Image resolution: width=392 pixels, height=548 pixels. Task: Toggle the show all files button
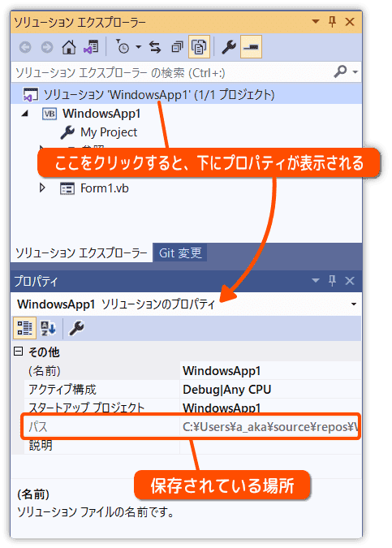coord(199,47)
